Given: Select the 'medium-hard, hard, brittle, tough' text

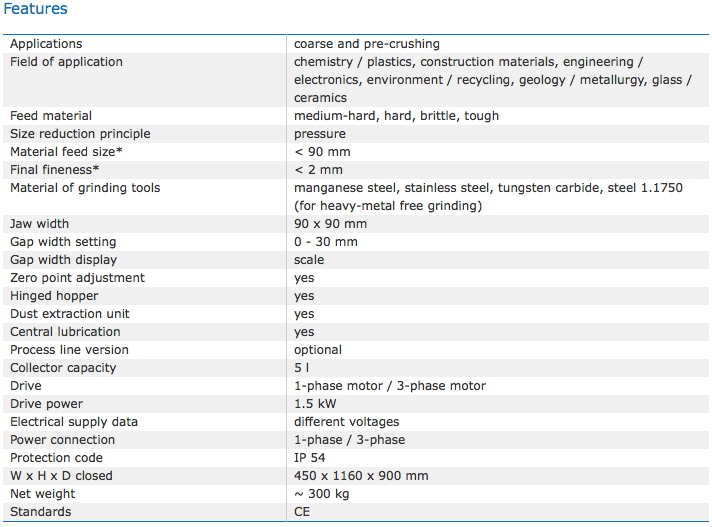Looking at the screenshot, I should [x=396, y=116].
